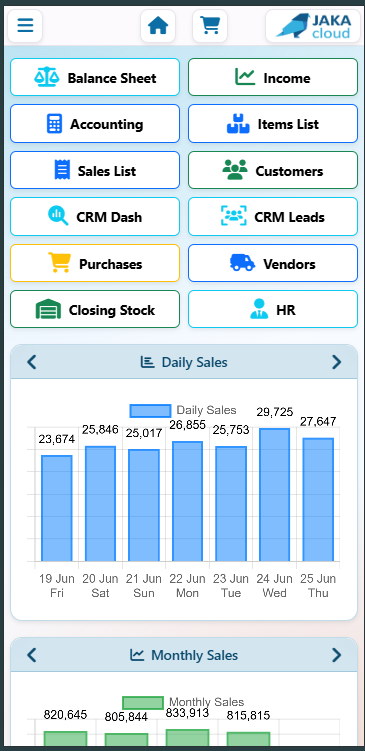This screenshot has height=751, width=365.
Task: Open the CRM Dash text label
Action: click(x=109, y=217)
